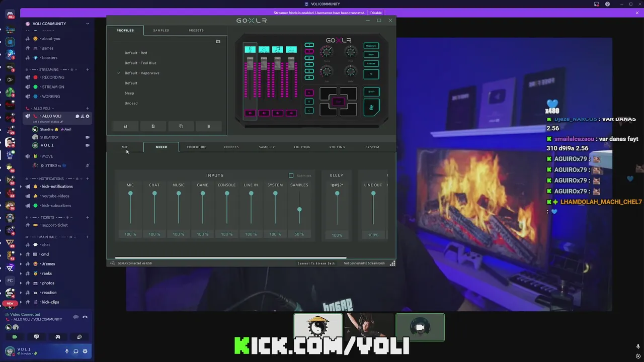Screen dimensions: 644x362
Task: Join the RECORDING voice channel
Action: pos(53,77)
